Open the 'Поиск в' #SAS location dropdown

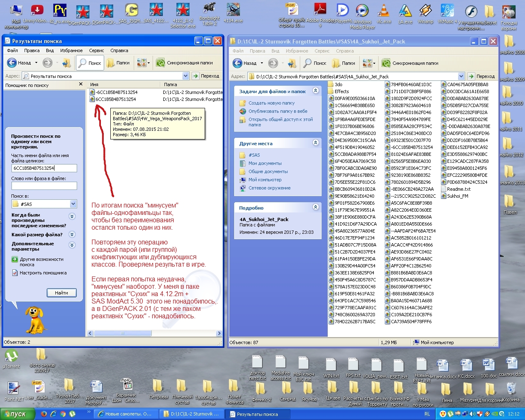73,204
